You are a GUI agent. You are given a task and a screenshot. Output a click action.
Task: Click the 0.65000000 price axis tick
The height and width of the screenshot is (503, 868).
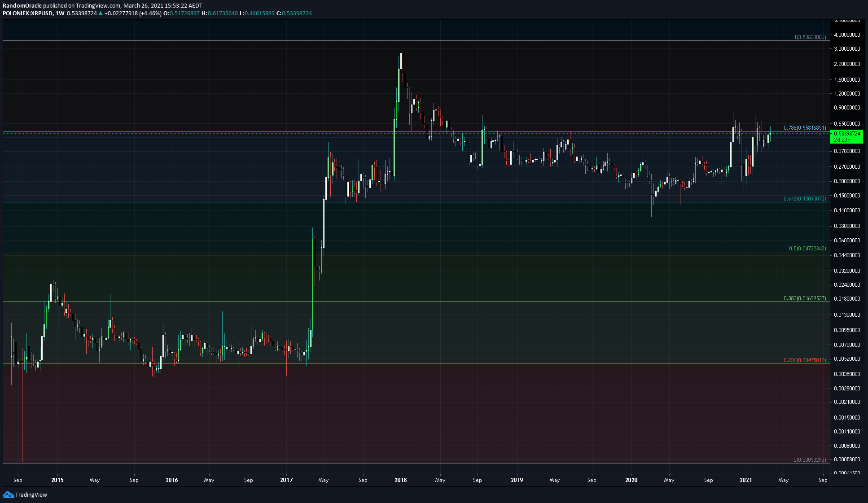pyautogui.click(x=847, y=124)
